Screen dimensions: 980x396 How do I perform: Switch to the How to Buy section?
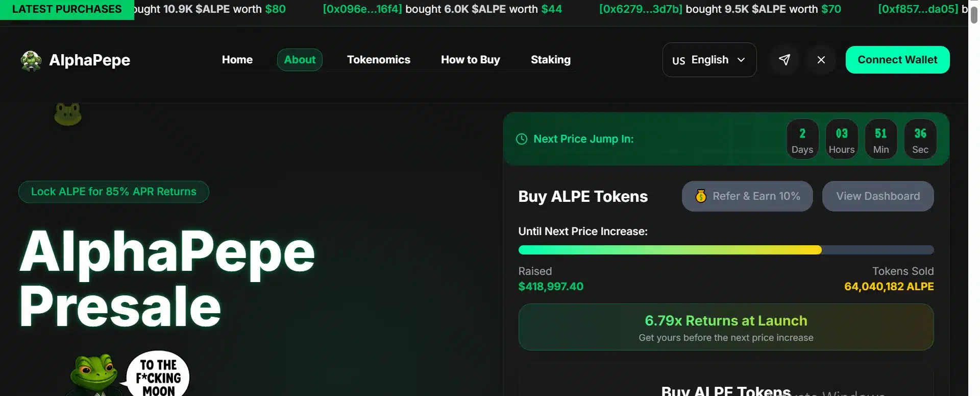(470, 60)
